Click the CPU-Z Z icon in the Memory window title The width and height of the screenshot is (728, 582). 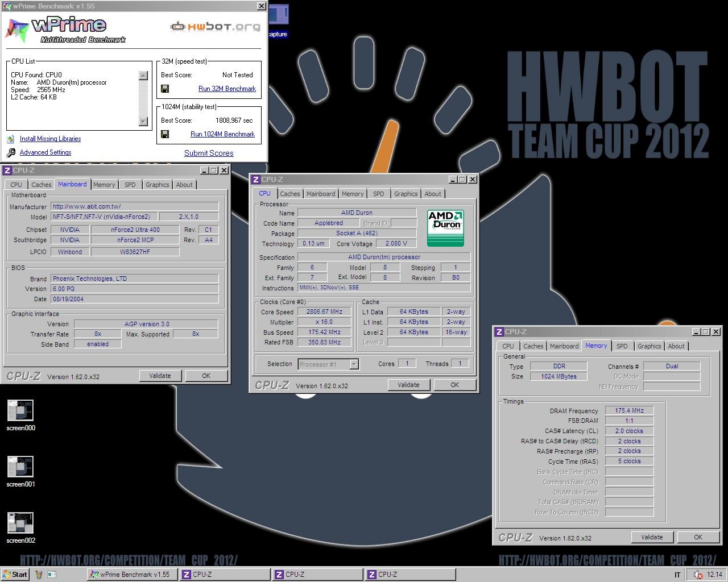(499, 331)
